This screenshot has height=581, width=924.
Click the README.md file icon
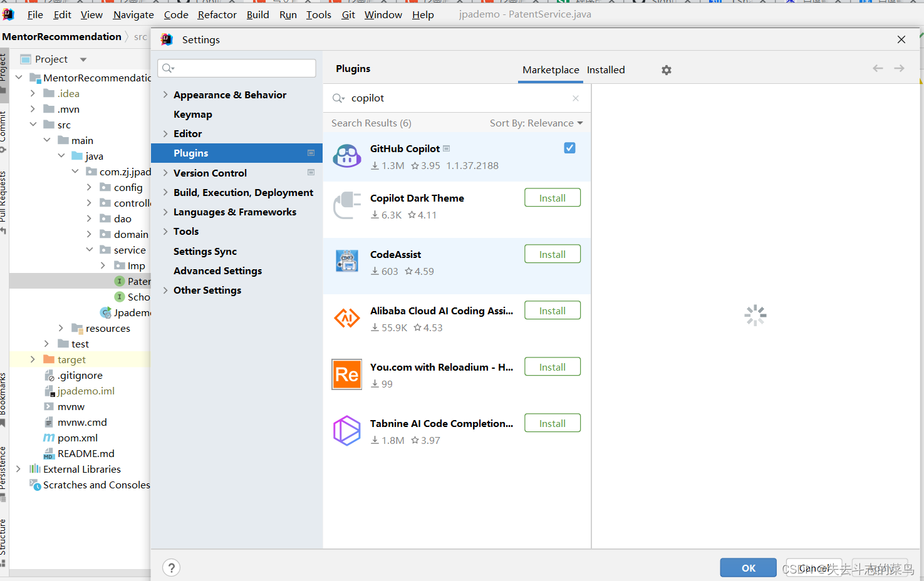(49, 453)
